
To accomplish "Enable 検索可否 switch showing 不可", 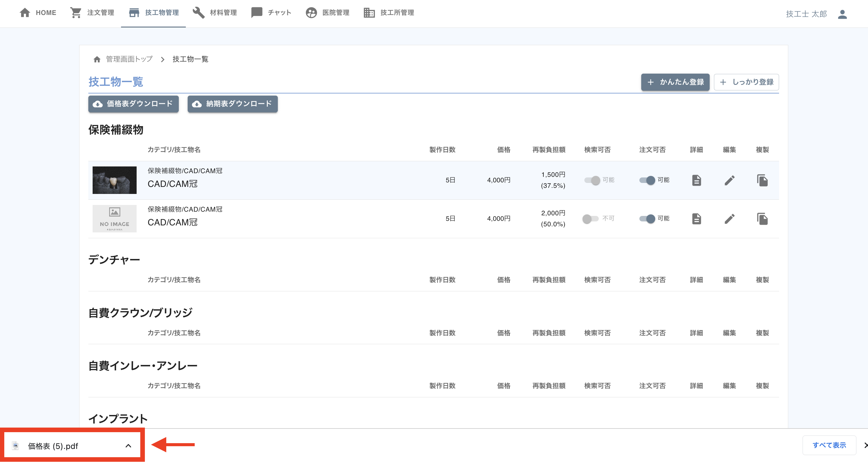I will 590,219.
